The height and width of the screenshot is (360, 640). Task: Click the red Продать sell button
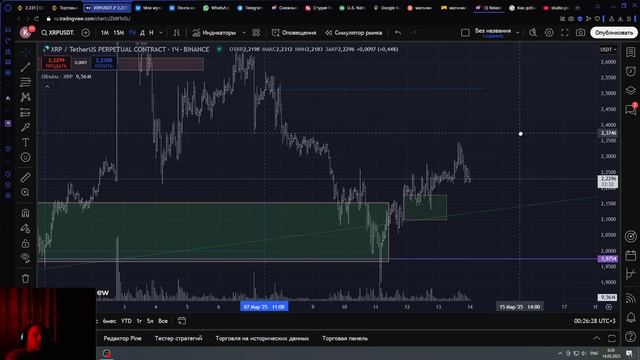[56, 63]
